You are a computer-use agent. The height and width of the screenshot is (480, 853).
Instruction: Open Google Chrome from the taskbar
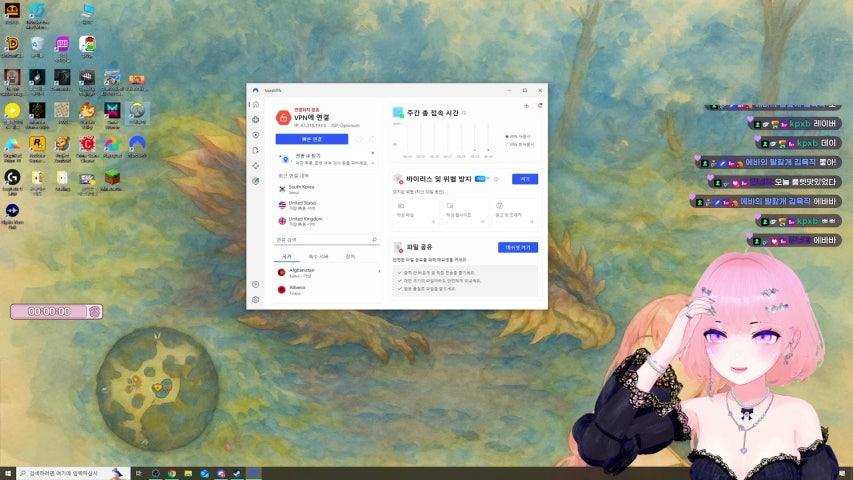[172, 473]
